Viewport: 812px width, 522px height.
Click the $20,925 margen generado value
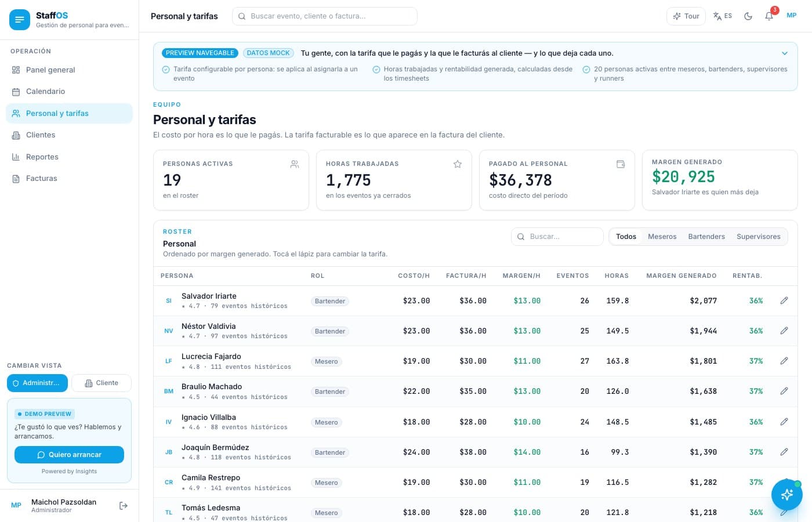tap(683, 176)
